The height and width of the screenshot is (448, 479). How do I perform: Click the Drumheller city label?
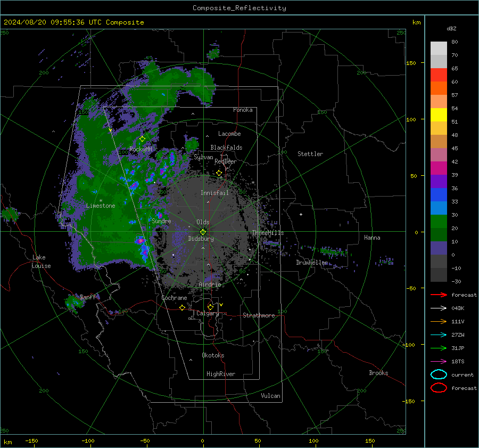(x=312, y=263)
